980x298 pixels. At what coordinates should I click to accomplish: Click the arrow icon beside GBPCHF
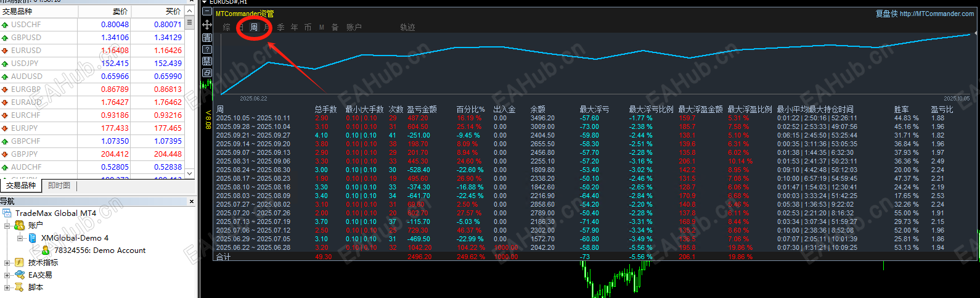click(5, 141)
